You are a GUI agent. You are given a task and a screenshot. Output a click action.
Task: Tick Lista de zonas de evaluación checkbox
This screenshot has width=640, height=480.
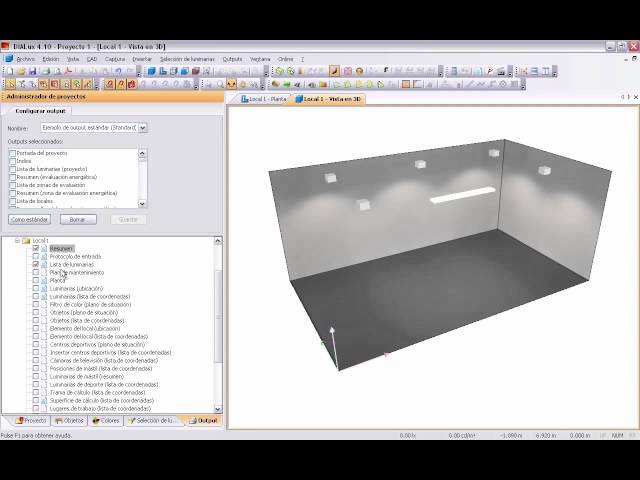pos(13,185)
